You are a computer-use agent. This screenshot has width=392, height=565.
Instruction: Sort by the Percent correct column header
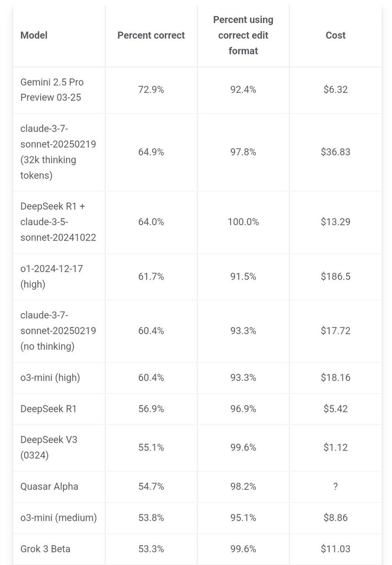[151, 35]
